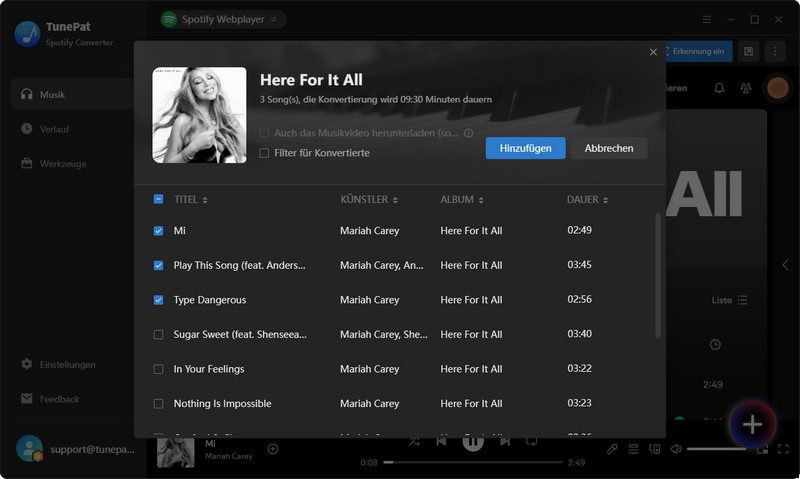Click the fullscreen icon in player
Image resolution: width=800 pixels, height=479 pixels.
point(783,449)
